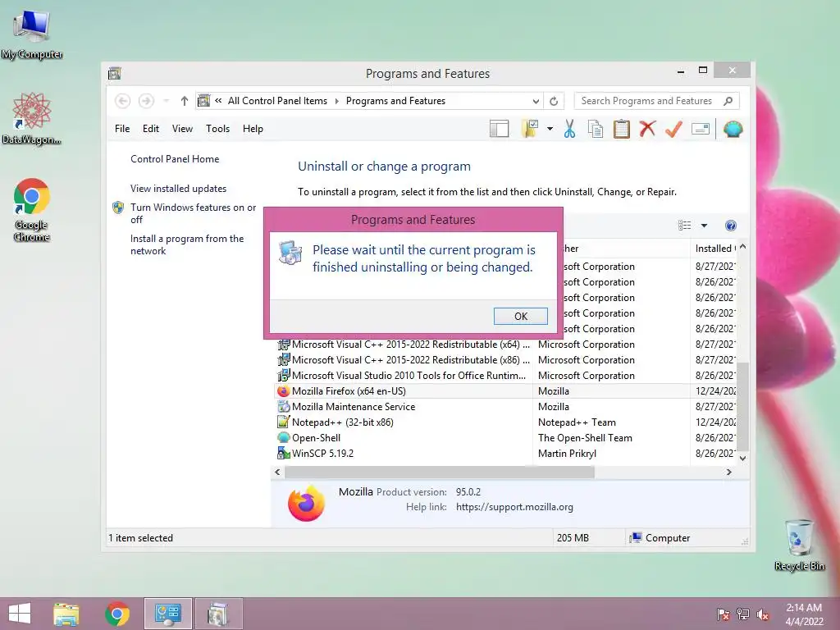The image size is (840, 630).
Task: Select Microsoft Visual C++ 2015-2022 Redistributable (x64)
Action: [505, 345]
